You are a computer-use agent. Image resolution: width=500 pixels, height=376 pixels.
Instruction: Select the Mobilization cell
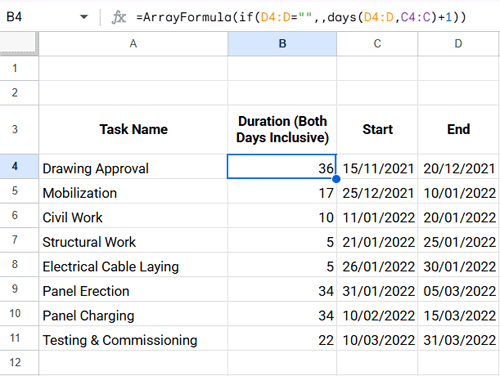click(x=133, y=191)
